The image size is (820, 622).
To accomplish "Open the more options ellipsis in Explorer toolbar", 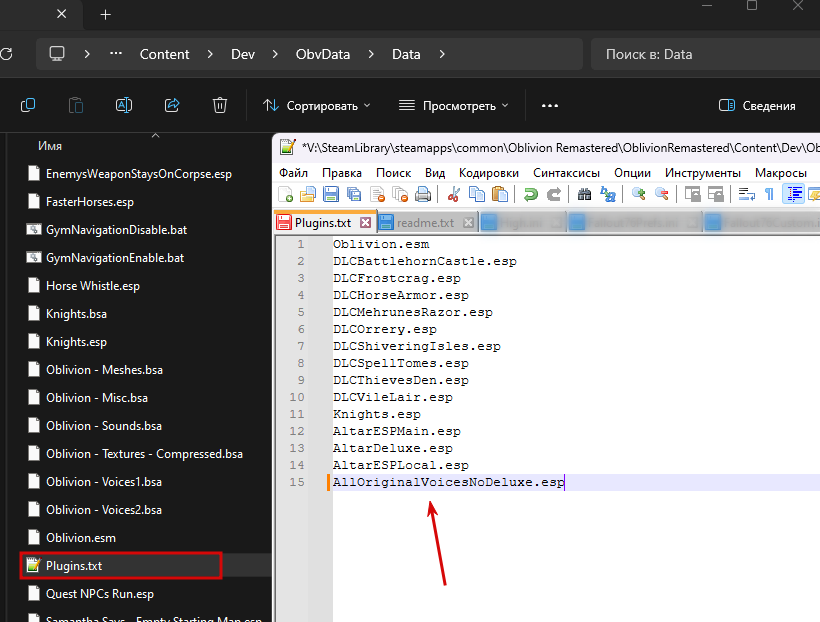I will (x=550, y=106).
